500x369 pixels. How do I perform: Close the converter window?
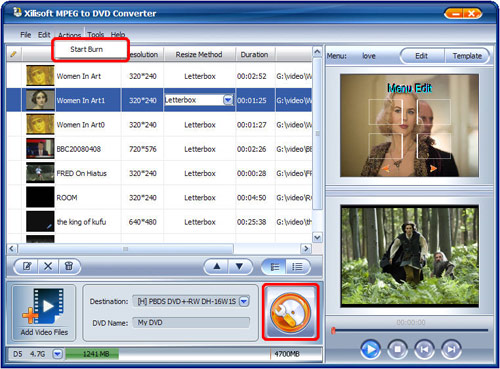click(x=472, y=14)
